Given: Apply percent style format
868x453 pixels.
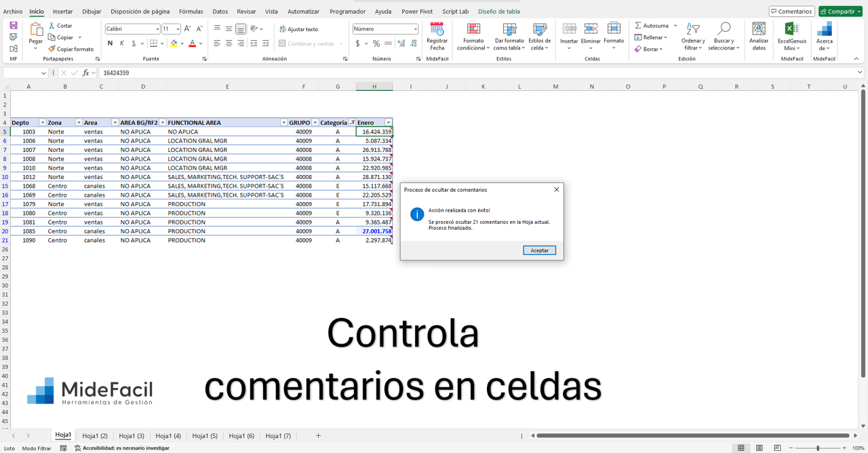Looking at the screenshot, I should (x=376, y=43).
